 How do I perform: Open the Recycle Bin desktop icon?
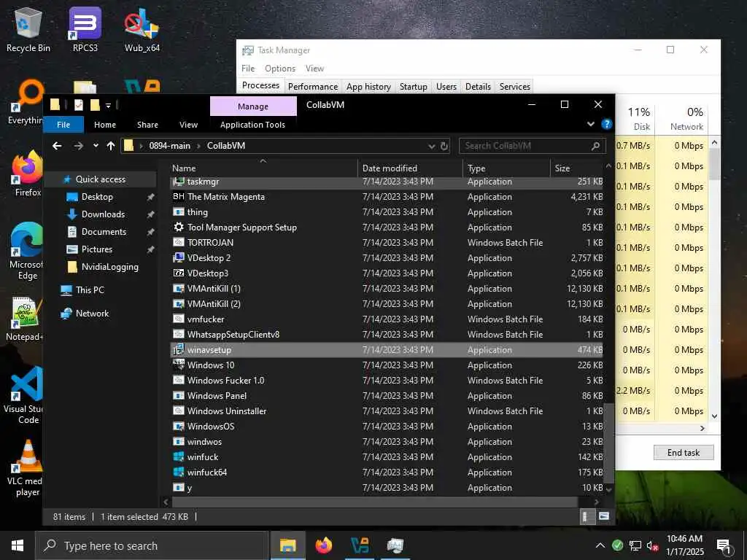28,30
